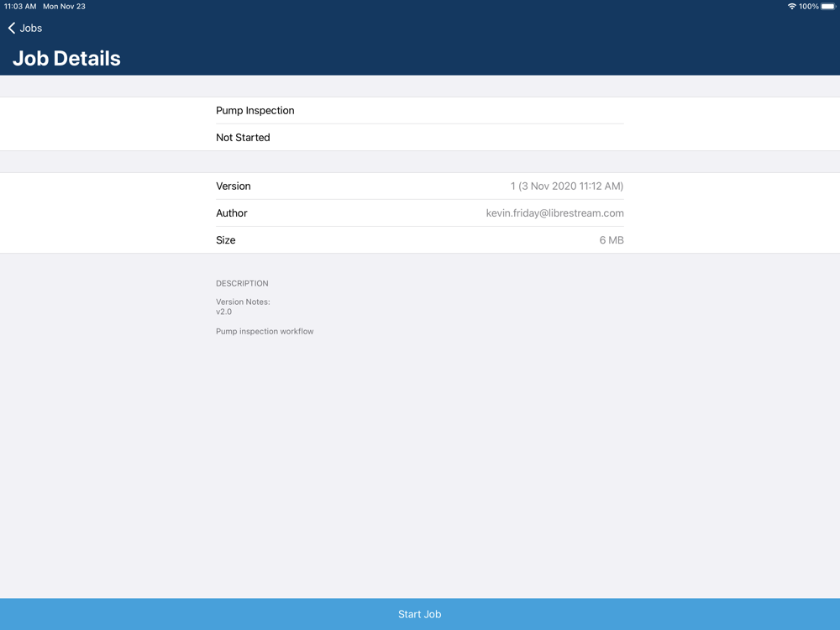
Task: Tap the Wi-Fi status icon
Action: 792,7
